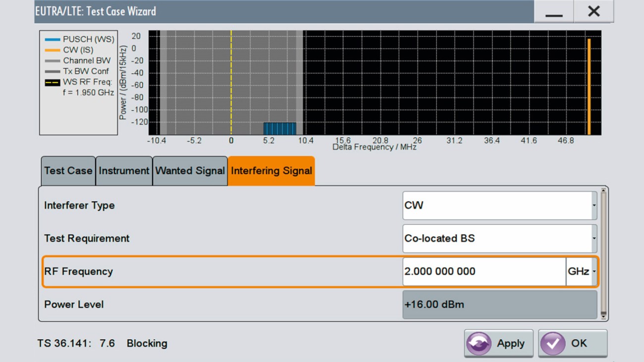Switch to the Test Case tab
The width and height of the screenshot is (644, 362).
[x=68, y=170]
